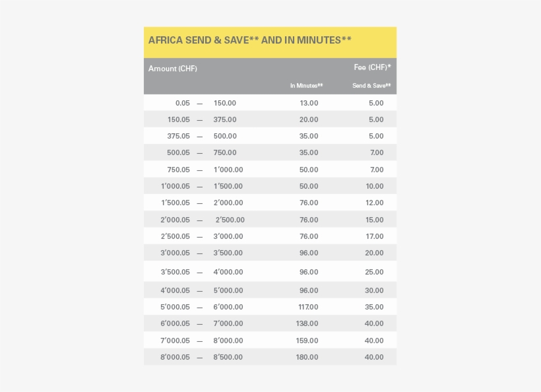Click the Africa Send & Save table title
This screenshot has width=541, height=392.
[249, 40]
